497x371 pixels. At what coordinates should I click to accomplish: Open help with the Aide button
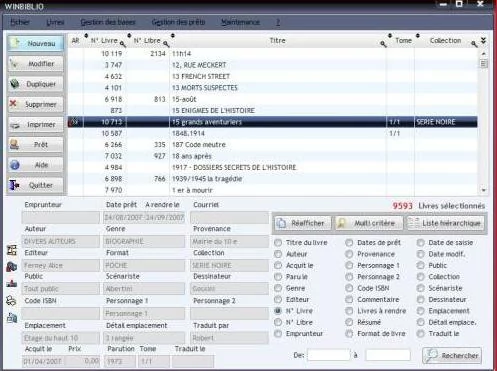point(36,165)
